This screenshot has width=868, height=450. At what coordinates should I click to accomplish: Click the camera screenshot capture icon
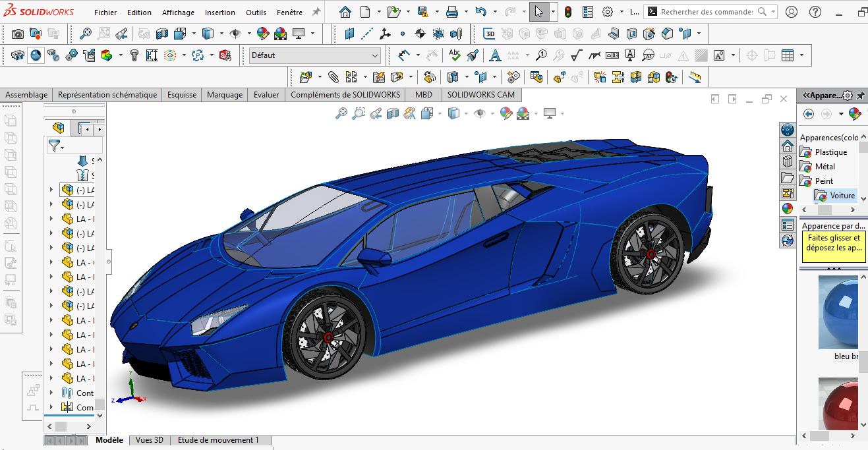pyautogui.click(x=18, y=34)
